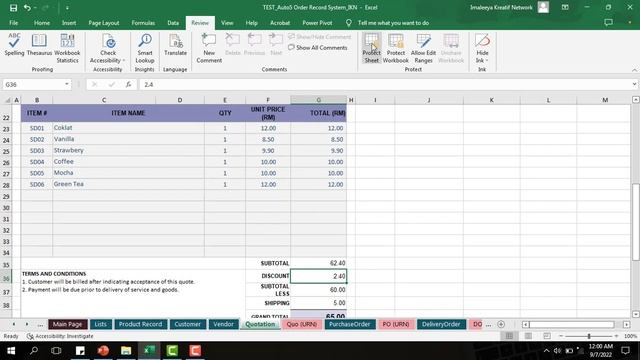Open Allow Edit Ranges
Screen dimensions: 640x360
pos(423,48)
